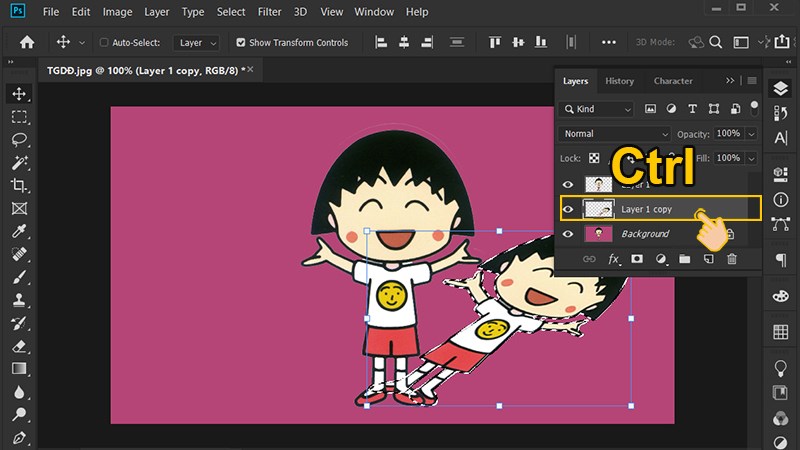Open the Filter menu
800x450 pixels.
pos(269,12)
